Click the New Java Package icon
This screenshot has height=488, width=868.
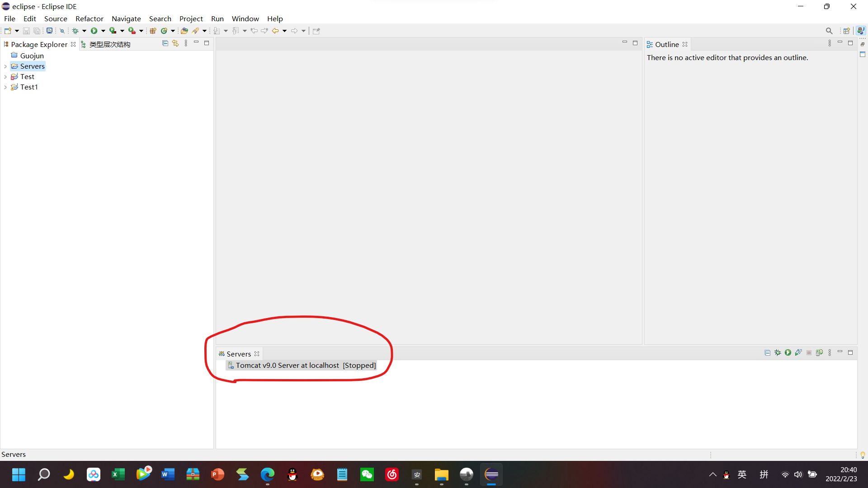[x=153, y=31]
